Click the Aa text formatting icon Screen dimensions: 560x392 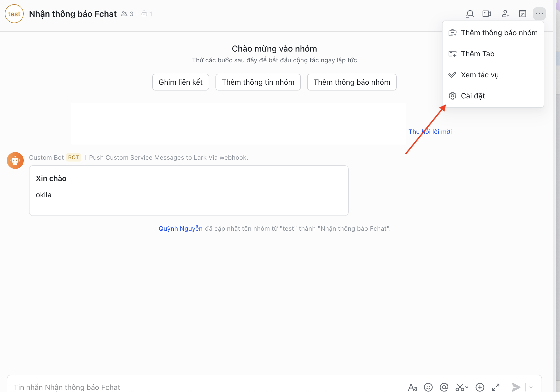click(x=412, y=387)
